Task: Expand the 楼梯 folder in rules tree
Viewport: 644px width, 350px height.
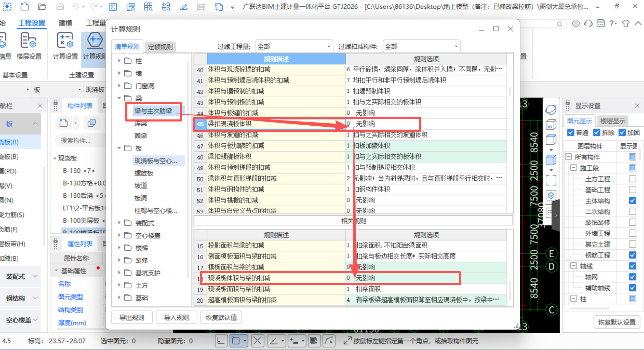Action: coord(119,248)
